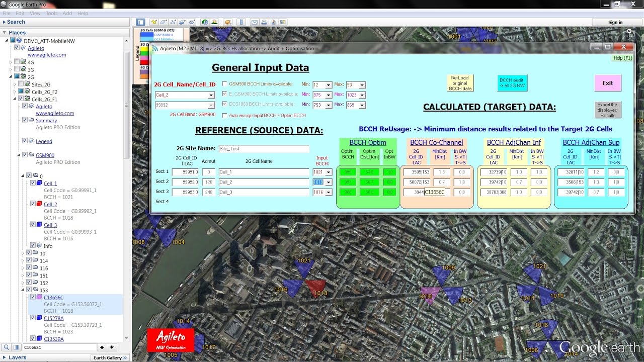Click the blue Cell 1 cube icon

(x=39, y=183)
